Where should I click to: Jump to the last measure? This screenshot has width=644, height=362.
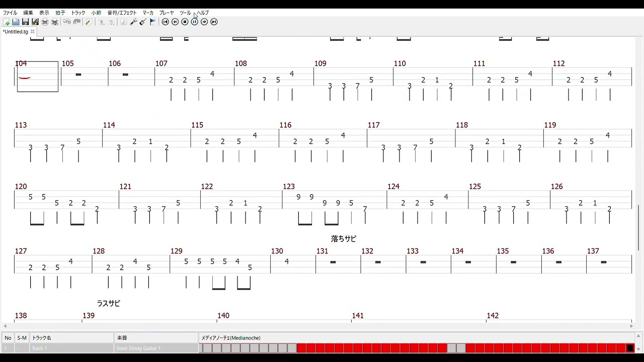[214, 22]
